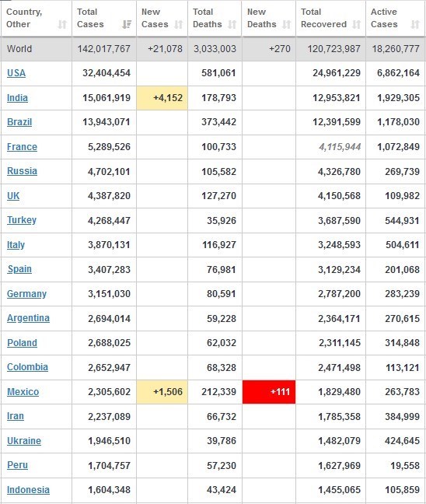Click New Deaths sort arrows
Viewport: 426px width, 504px height.
286,24
